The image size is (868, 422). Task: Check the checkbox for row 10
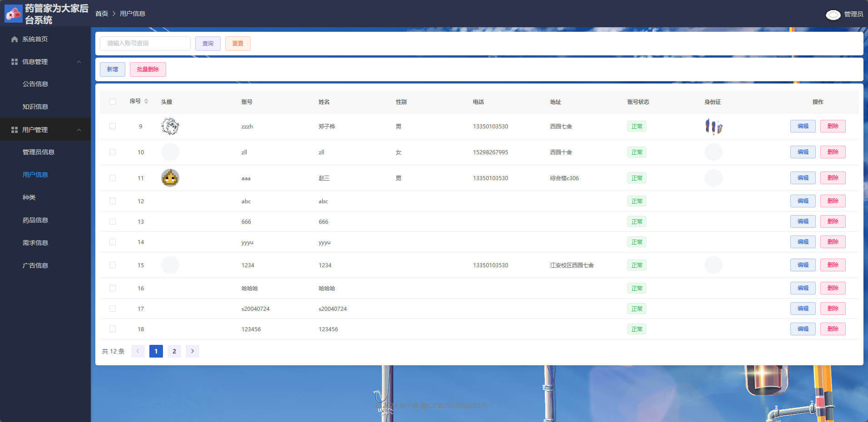tap(113, 152)
